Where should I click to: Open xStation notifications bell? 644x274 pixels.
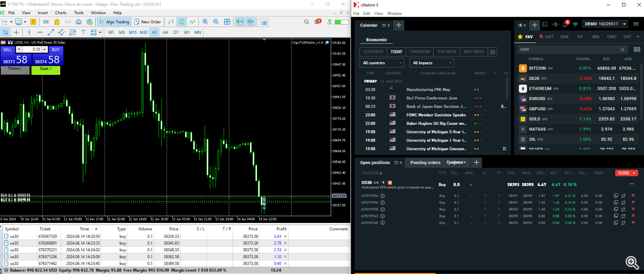pyautogui.click(x=565, y=24)
